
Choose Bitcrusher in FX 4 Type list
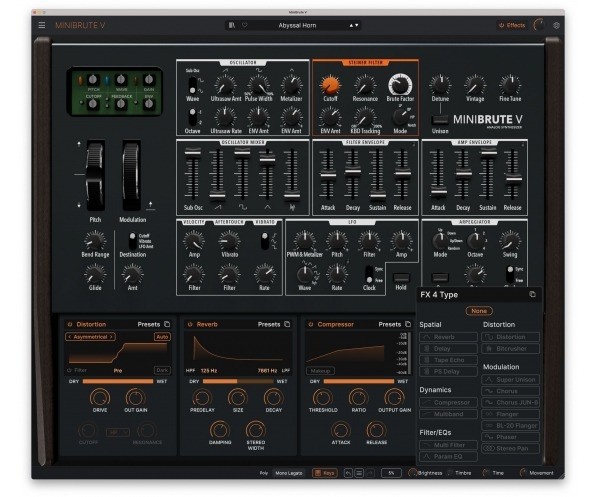pos(511,348)
